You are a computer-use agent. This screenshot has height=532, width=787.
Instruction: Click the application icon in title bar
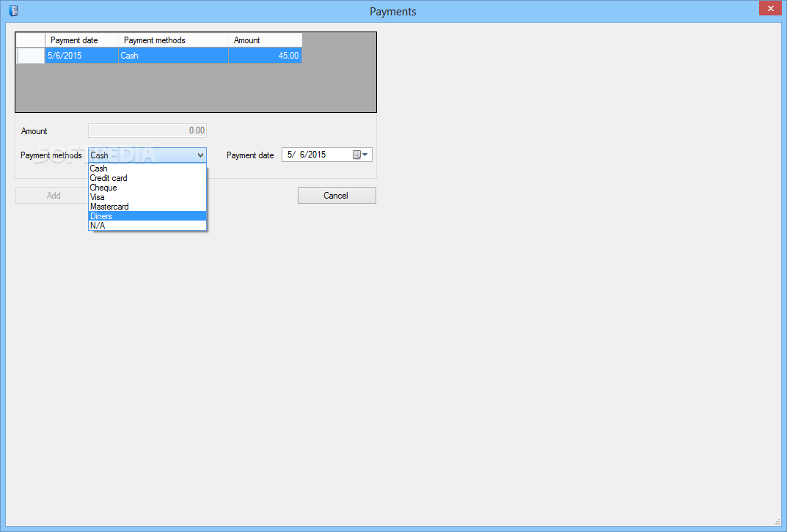(x=13, y=10)
